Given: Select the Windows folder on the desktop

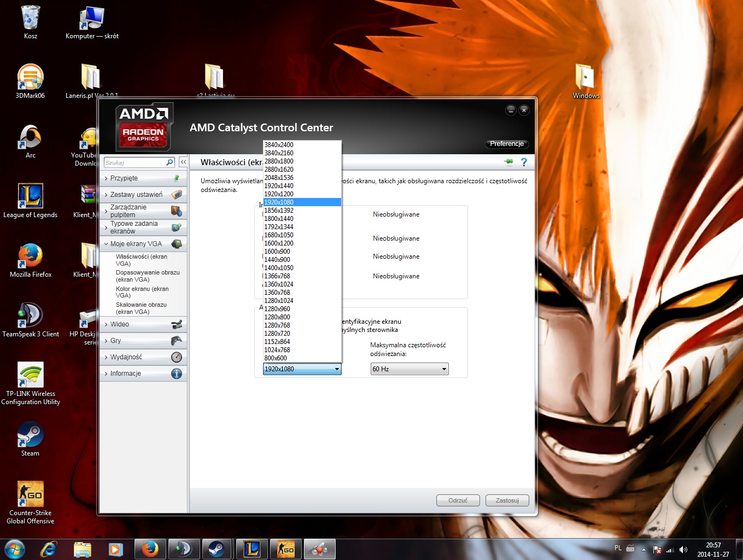Looking at the screenshot, I should coord(586,81).
